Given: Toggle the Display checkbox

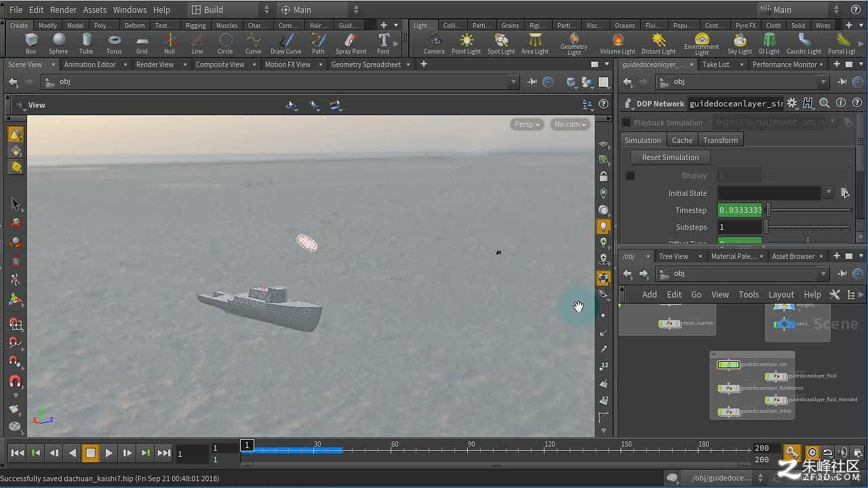Looking at the screenshot, I should [630, 176].
